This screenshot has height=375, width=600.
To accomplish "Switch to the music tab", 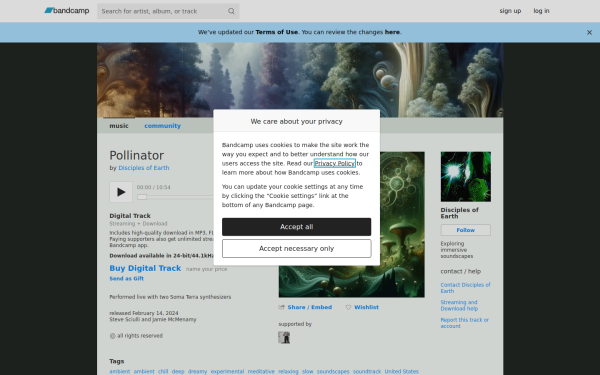I will point(119,126).
